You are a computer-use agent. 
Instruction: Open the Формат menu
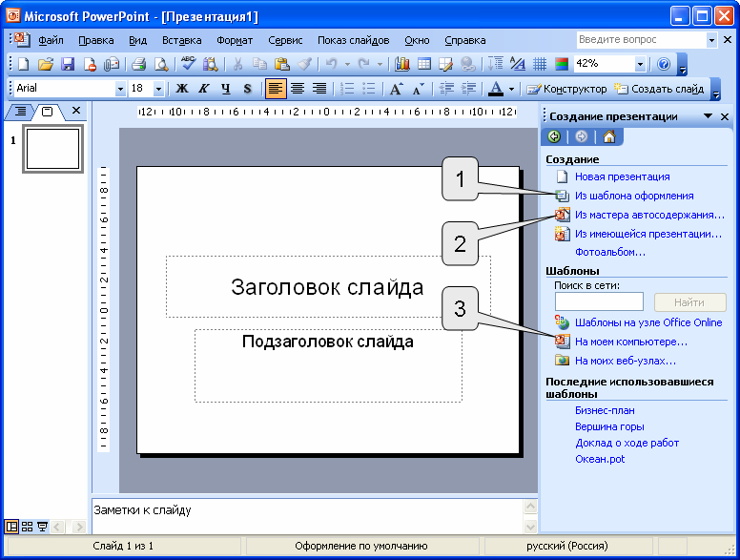[235, 41]
